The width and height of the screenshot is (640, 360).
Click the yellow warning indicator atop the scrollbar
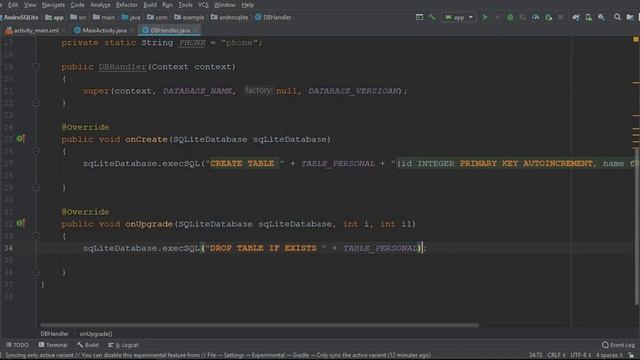[x=636, y=39]
